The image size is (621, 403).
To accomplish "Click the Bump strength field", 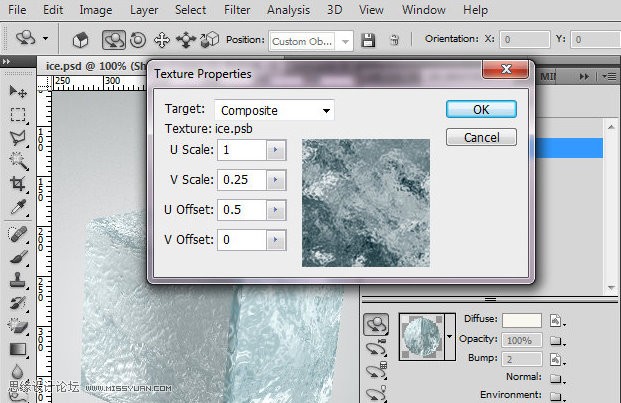I will (x=522, y=359).
